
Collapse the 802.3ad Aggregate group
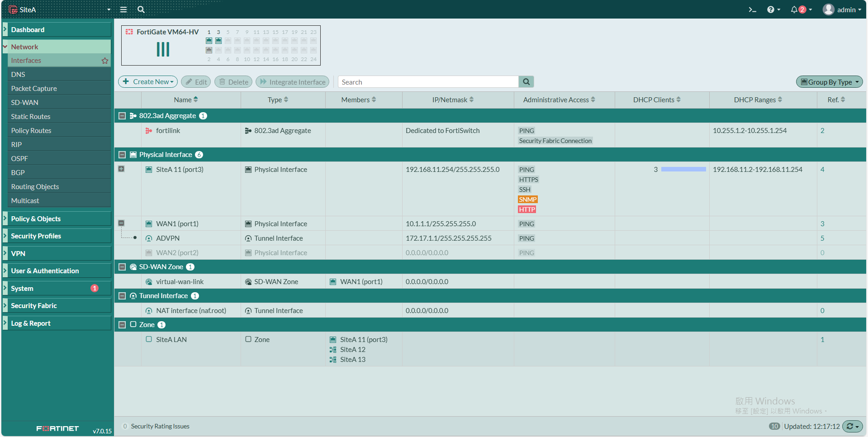[x=122, y=116]
